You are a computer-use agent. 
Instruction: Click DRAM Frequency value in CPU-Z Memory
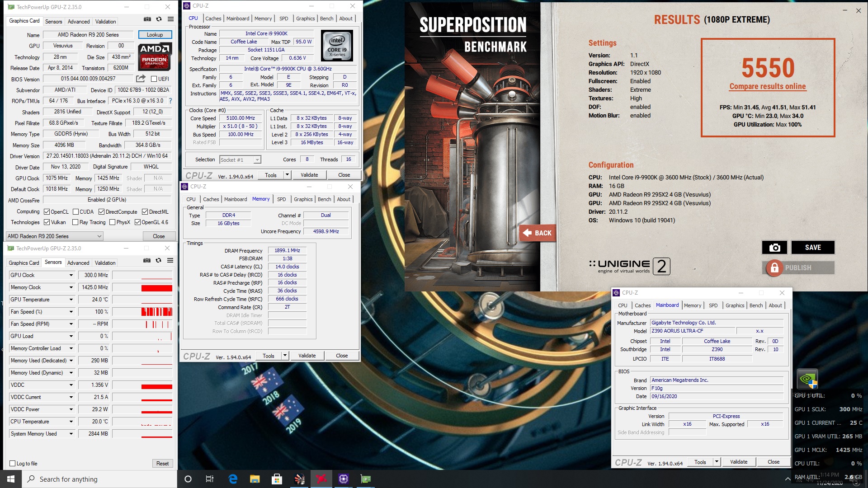click(x=287, y=250)
